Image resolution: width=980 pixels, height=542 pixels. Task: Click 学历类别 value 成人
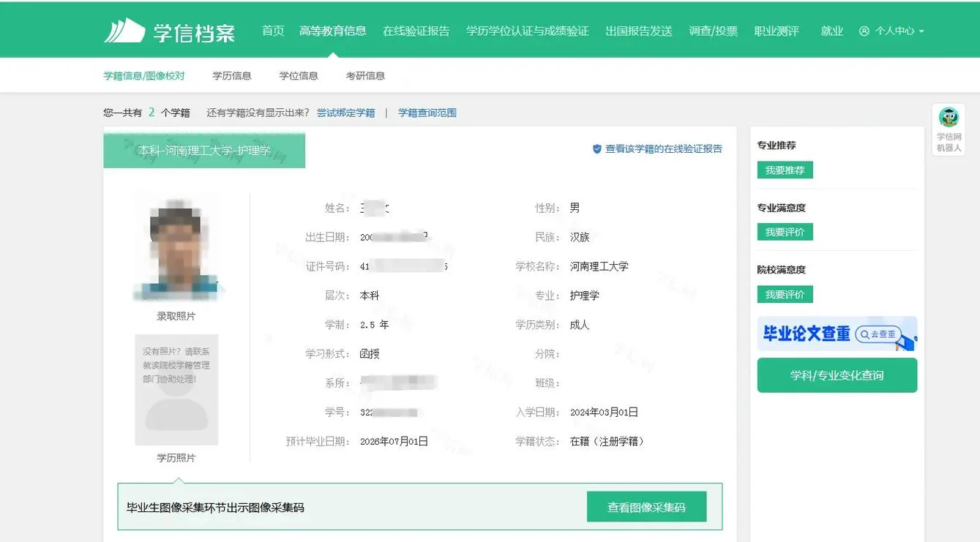[x=580, y=325]
